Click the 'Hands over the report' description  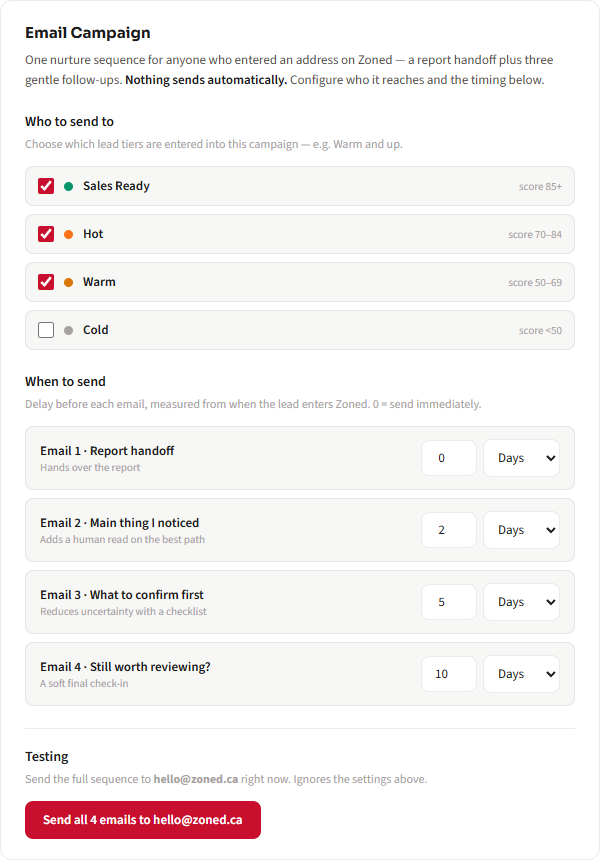(90, 467)
